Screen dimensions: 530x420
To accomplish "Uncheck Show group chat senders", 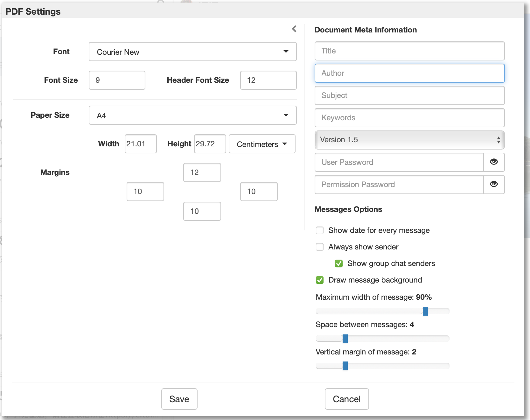I will [339, 263].
